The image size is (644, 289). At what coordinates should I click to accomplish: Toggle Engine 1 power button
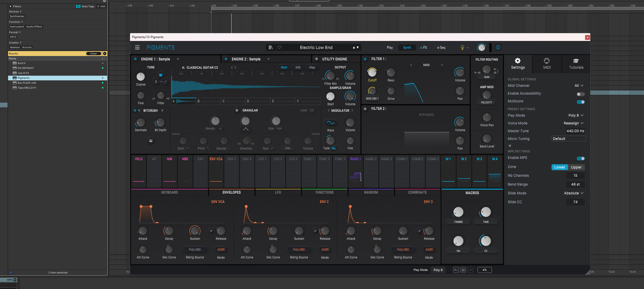135,59
